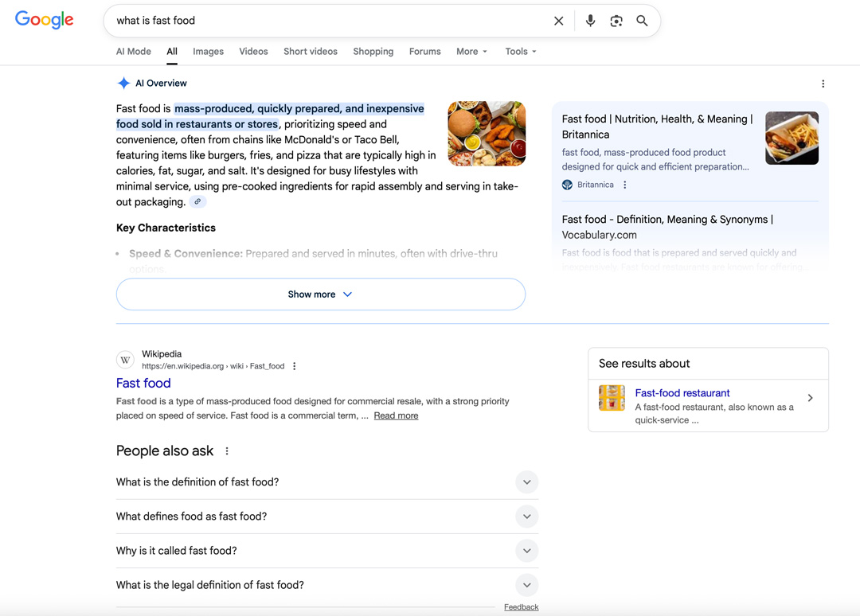
Task: Open the Fast food Wikipedia result link
Action: click(x=143, y=383)
